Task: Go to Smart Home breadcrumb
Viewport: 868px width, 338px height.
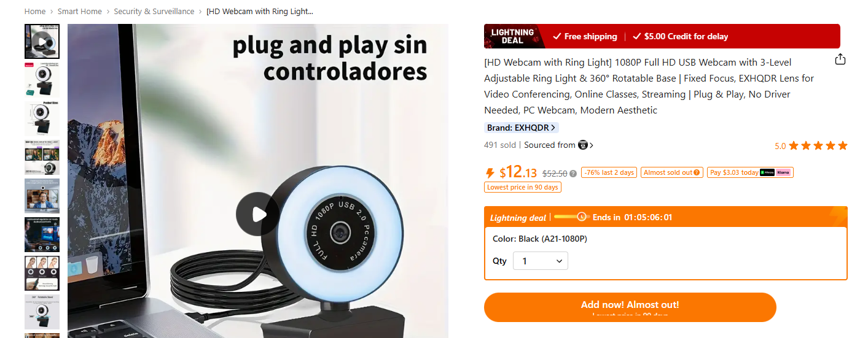Action: (x=80, y=12)
